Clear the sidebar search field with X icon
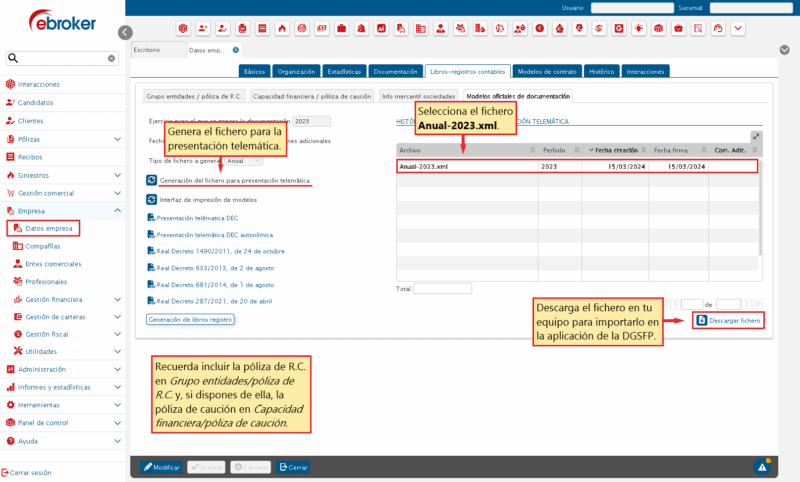800x482 pixels. point(112,59)
